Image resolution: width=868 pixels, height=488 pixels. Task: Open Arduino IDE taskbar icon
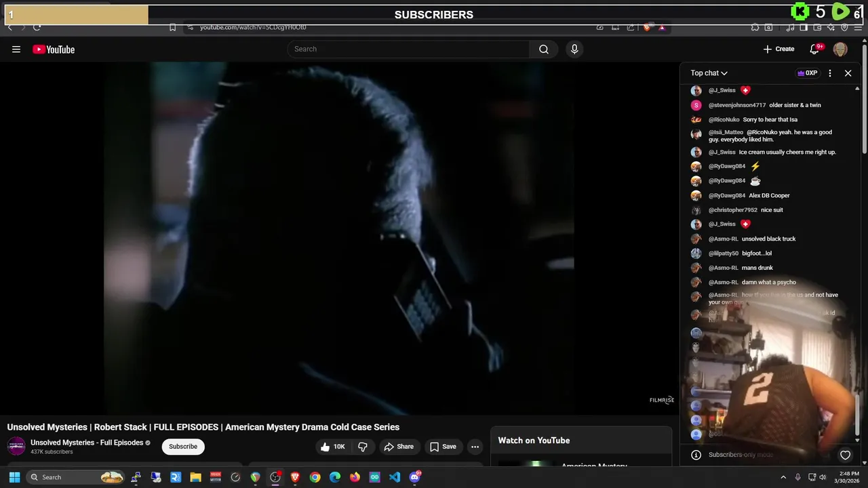[375, 477]
